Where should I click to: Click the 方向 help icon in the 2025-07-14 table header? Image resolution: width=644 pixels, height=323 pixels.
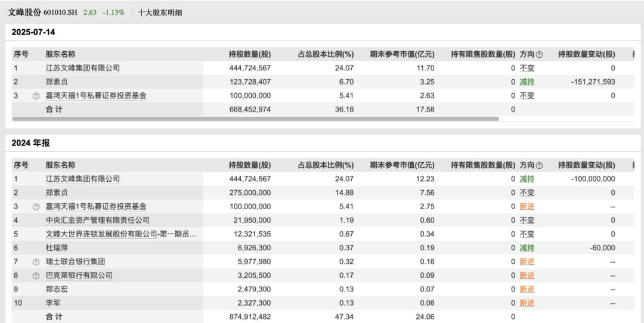(x=539, y=55)
